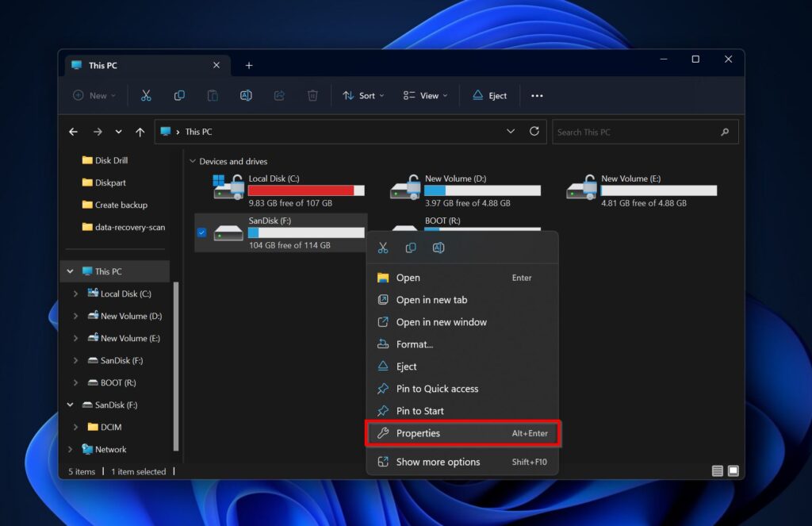
Task: Click the Delete trash icon in the toolbar
Action: coord(312,95)
